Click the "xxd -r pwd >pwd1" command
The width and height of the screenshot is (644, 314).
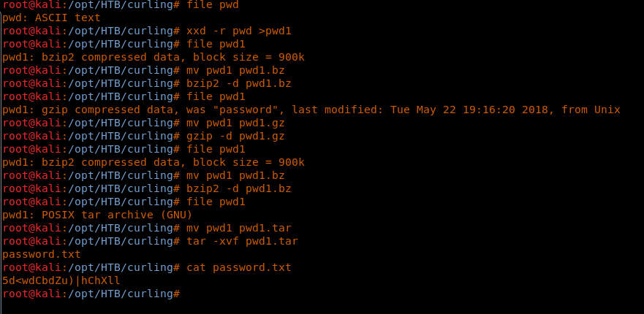pyautogui.click(x=239, y=31)
